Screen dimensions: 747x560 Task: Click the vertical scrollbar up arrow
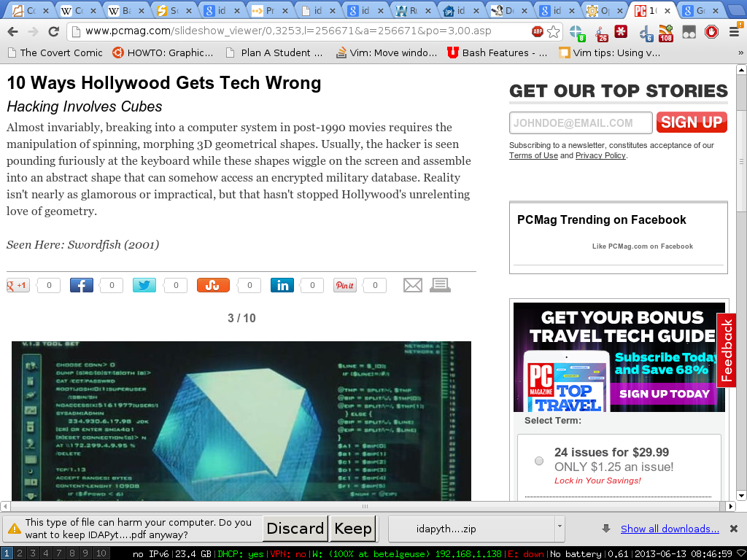[x=741, y=70]
